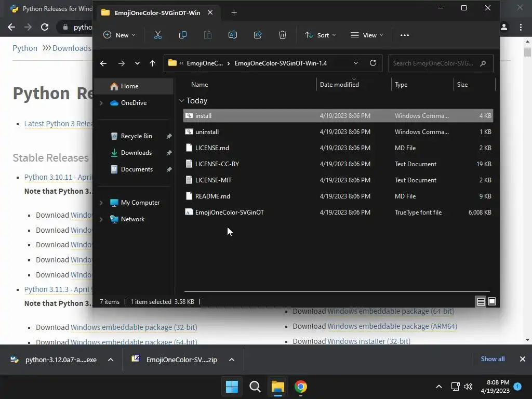
Task: Click the File Explorer taskbar icon
Action: (x=277, y=387)
